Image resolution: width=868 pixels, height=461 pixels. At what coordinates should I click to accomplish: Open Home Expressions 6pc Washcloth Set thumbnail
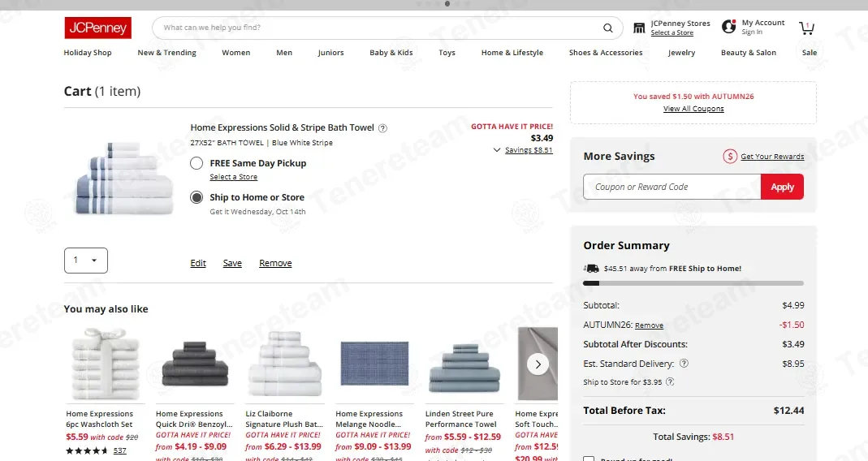coord(106,364)
